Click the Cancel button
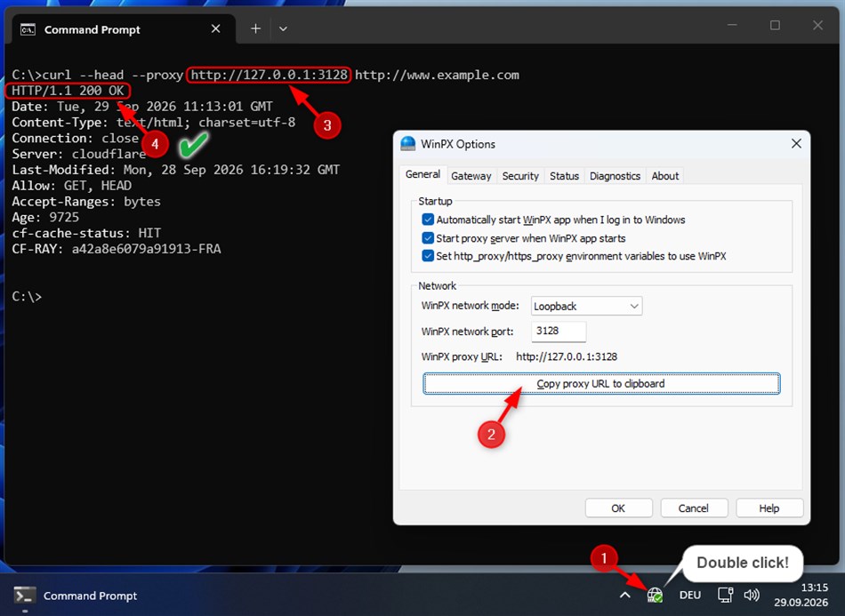 694,508
